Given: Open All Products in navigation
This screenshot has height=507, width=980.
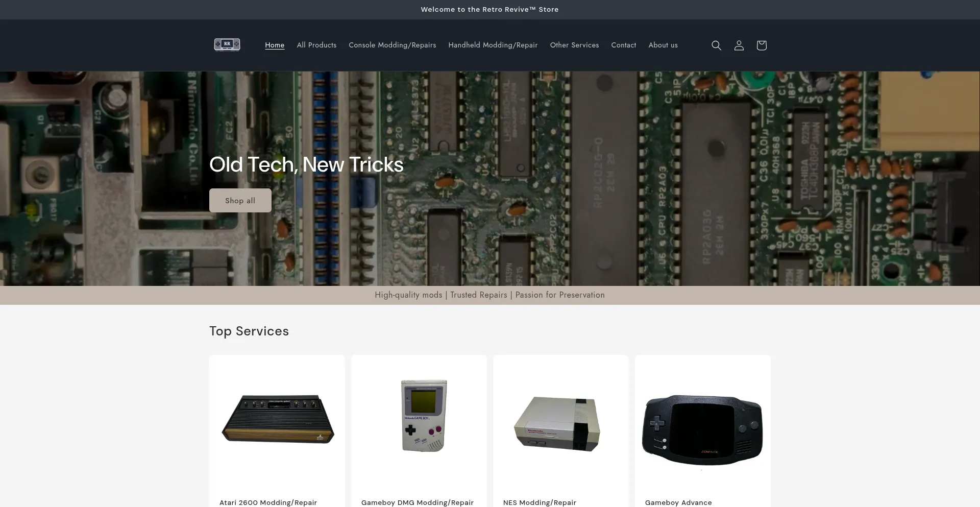Looking at the screenshot, I should click(x=316, y=45).
